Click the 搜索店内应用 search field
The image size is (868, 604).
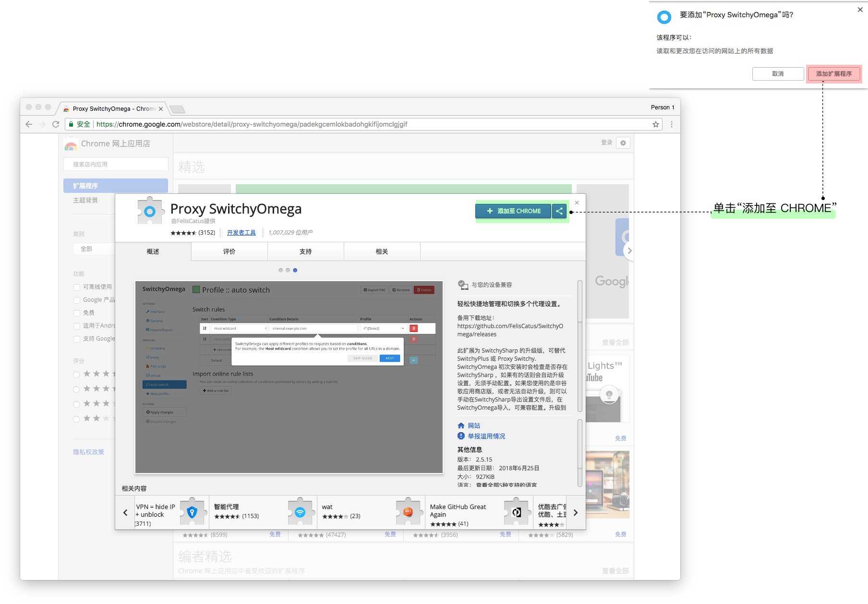coord(116,164)
